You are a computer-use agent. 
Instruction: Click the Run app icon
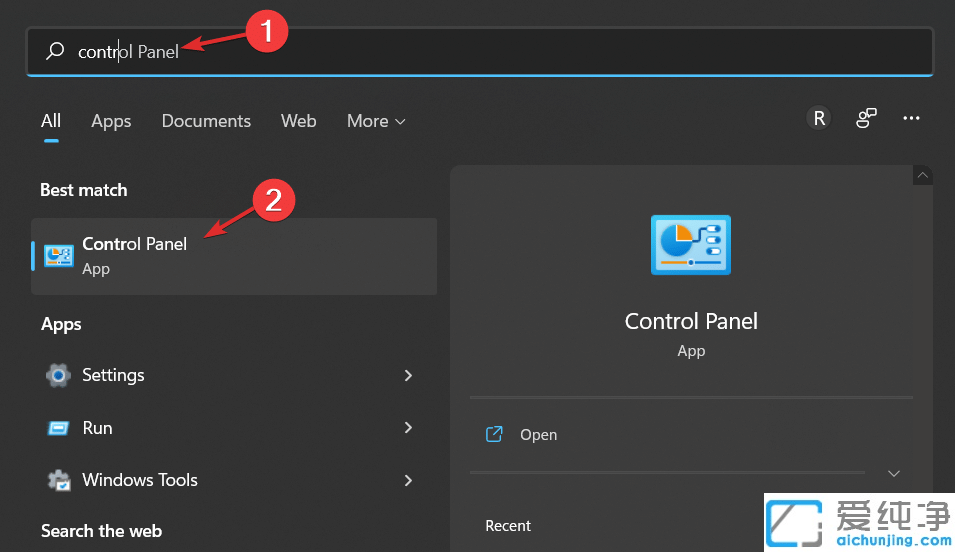pyautogui.click(x=59, y=428)
